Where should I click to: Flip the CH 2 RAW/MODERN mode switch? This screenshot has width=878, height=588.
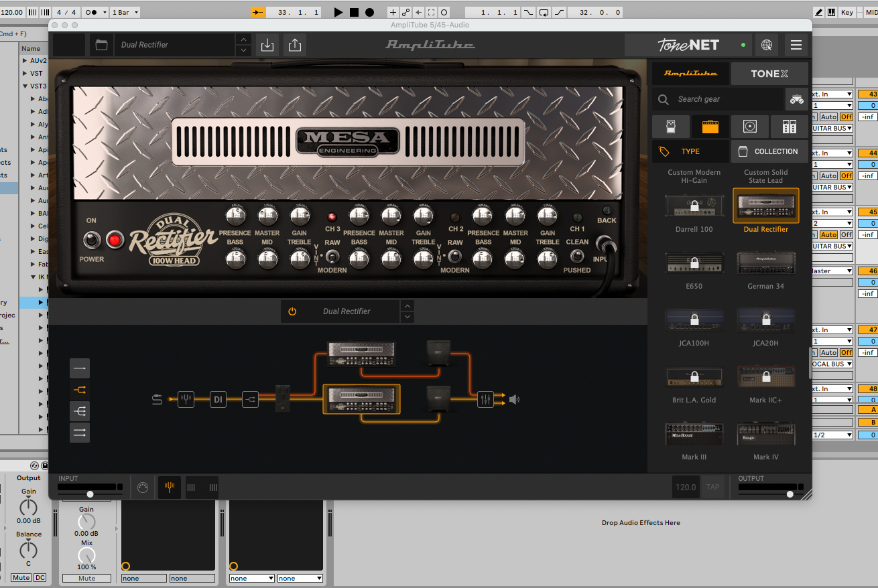455,256
